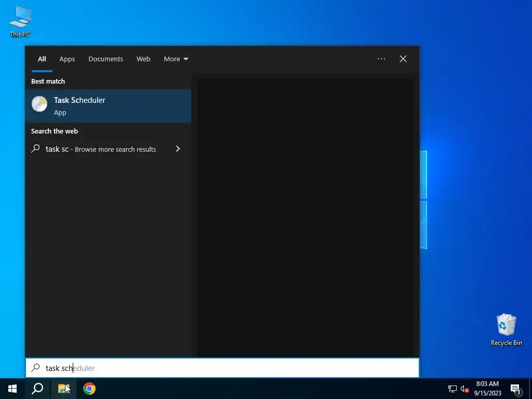Click the muted volume tray icon
Viewport: 532px width, 399px height.
click(464, 389)
